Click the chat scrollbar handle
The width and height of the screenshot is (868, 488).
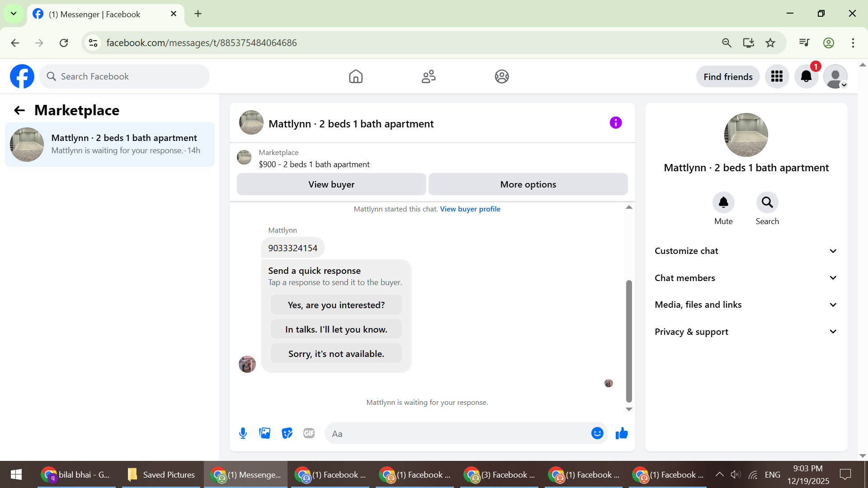pos(629,341)
